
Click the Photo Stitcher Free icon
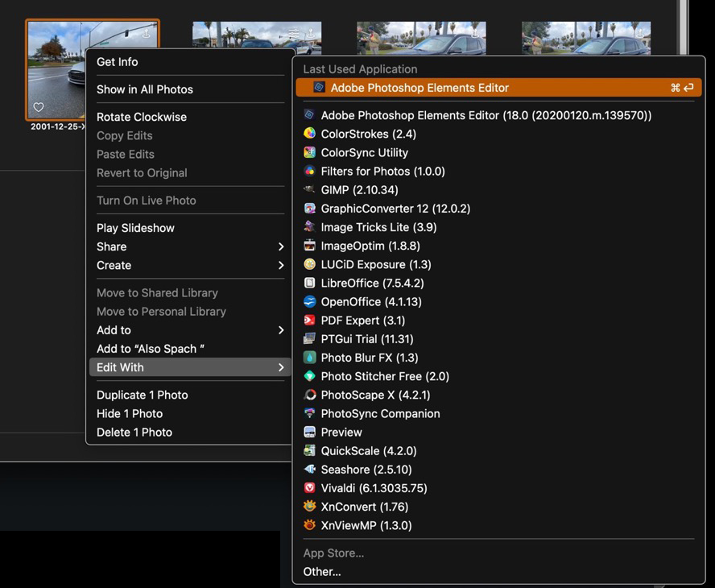click(310, 376)
